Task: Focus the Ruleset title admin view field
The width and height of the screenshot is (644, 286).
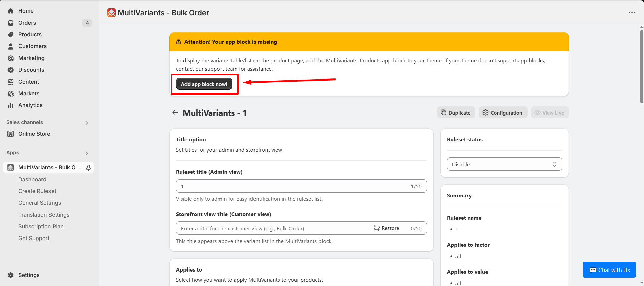Action: click(301, 186)
